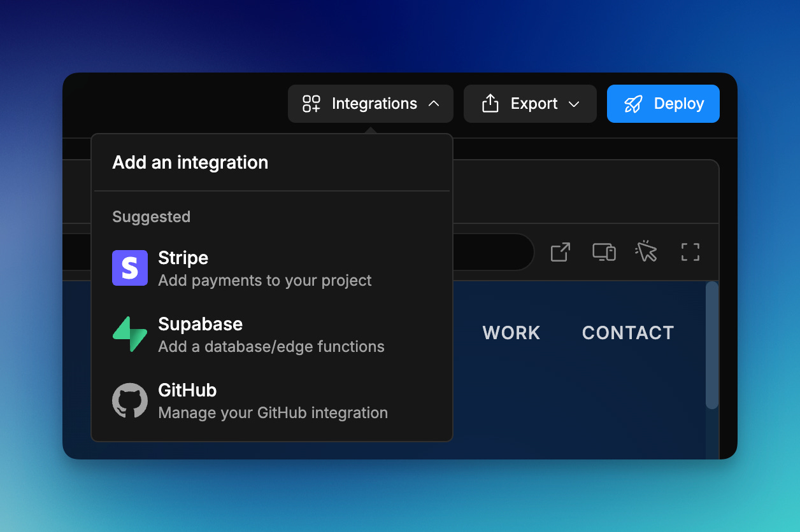Screen dimensions: 800x532
Task: Select Stripe integration entry
Action: click(x=272, y=268)
